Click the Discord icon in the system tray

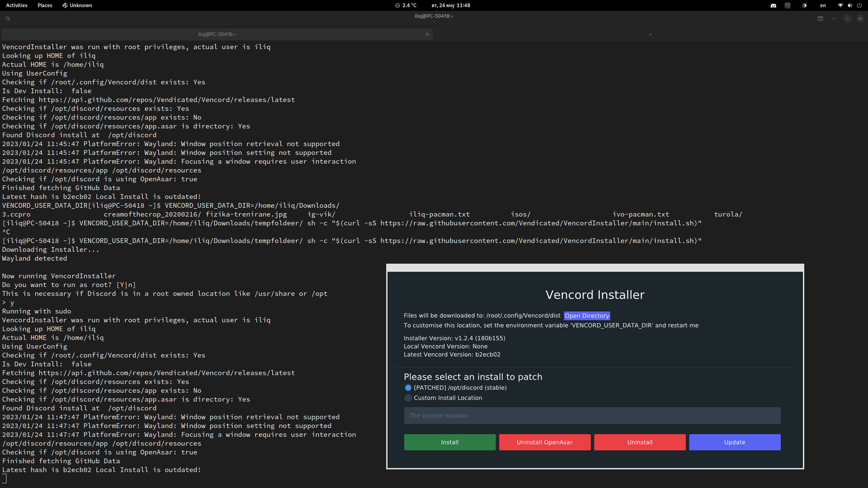(773, 5)
